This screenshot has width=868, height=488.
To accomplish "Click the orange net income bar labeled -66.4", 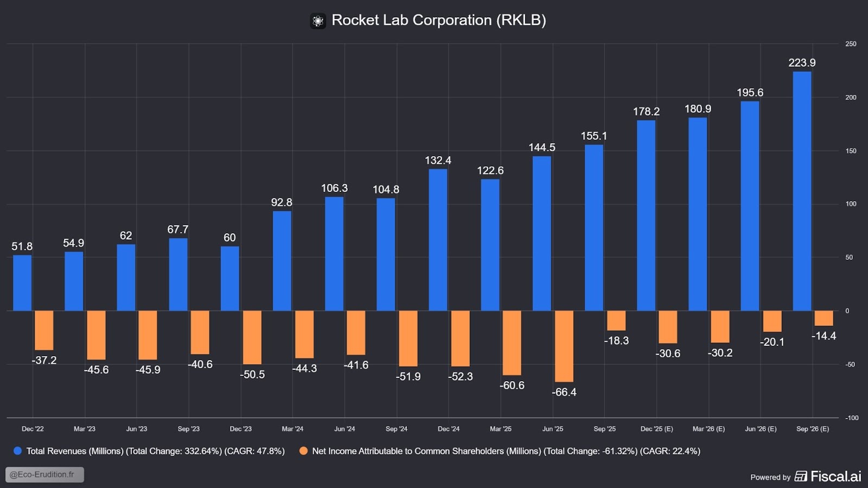I will tap(564, 346).
